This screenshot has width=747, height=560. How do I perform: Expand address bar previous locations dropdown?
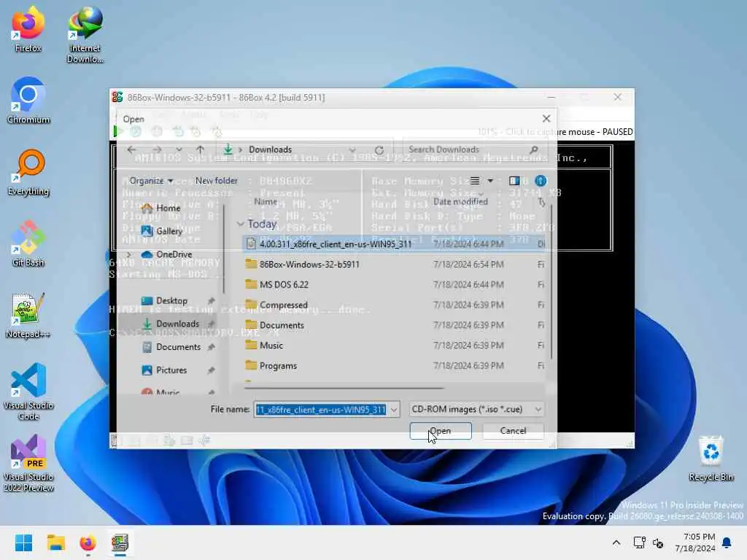352,149
